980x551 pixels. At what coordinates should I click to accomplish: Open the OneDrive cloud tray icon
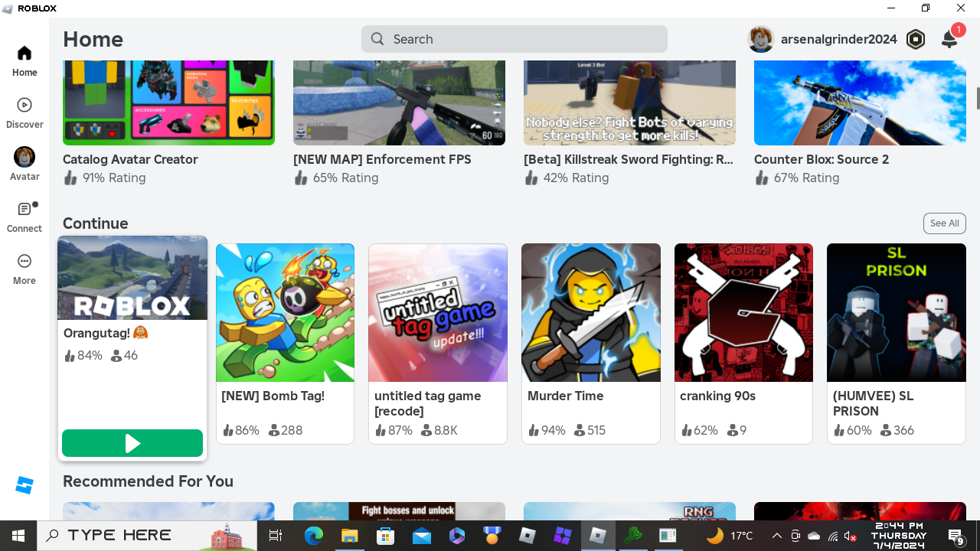point(814,536)
